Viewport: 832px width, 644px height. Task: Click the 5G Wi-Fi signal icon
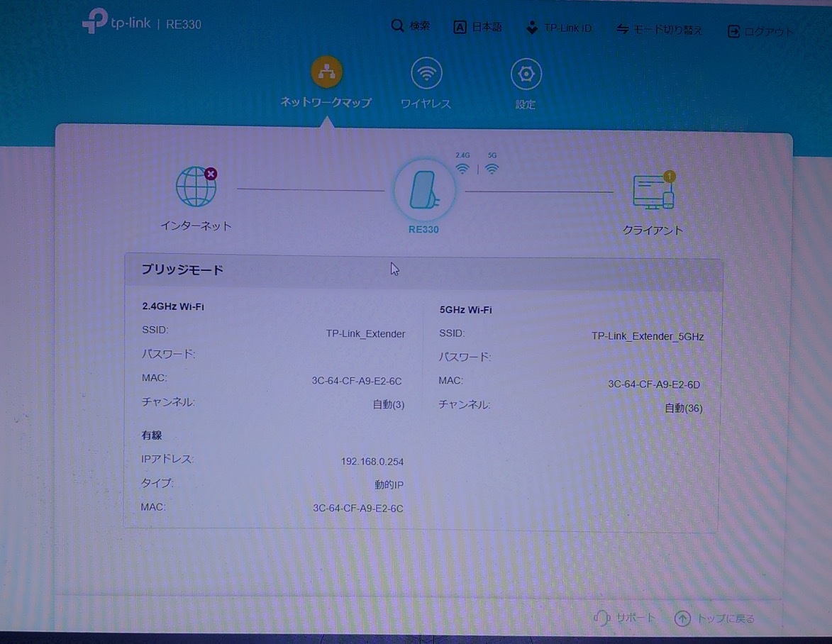click(492, 169)
